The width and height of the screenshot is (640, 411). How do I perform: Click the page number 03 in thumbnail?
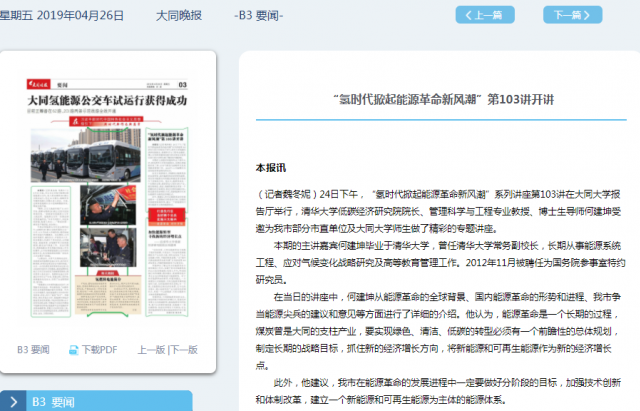[182, 84]
